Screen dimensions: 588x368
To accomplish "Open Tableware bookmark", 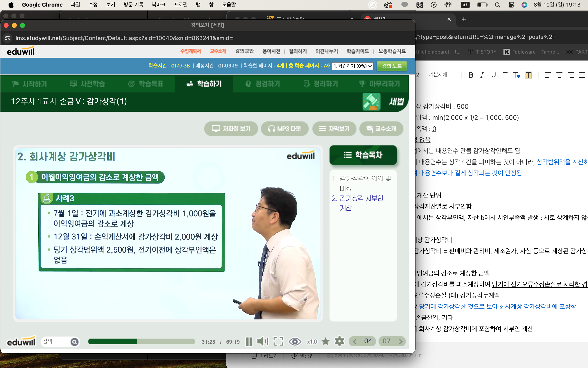I will click(531, 52).
